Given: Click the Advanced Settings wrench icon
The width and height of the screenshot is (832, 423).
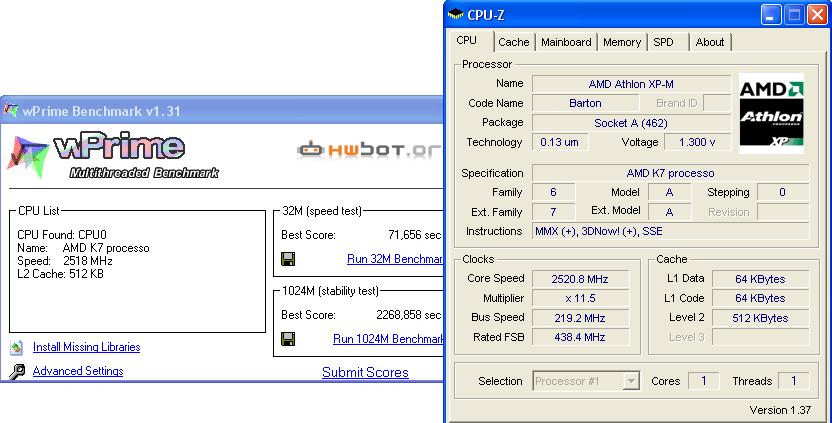Looking at the screenshot, I should 17,372.
